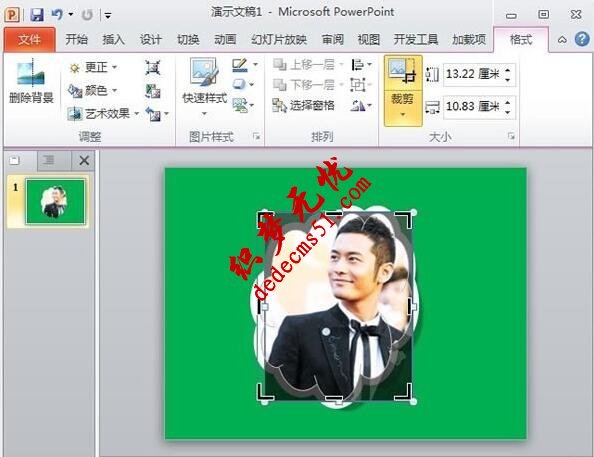Click 下移一层 send backward button

click(308, 85)
